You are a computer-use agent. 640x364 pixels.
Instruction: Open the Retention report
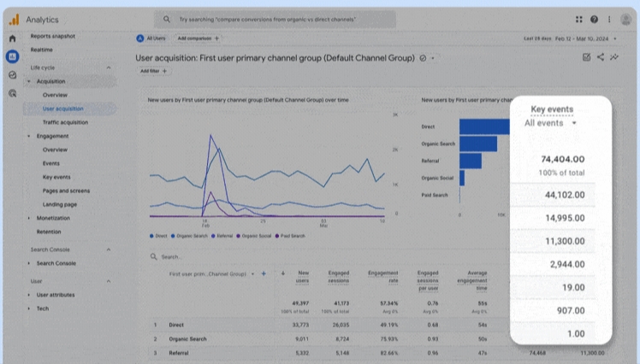pyautogui.click(x=49, y=232)
